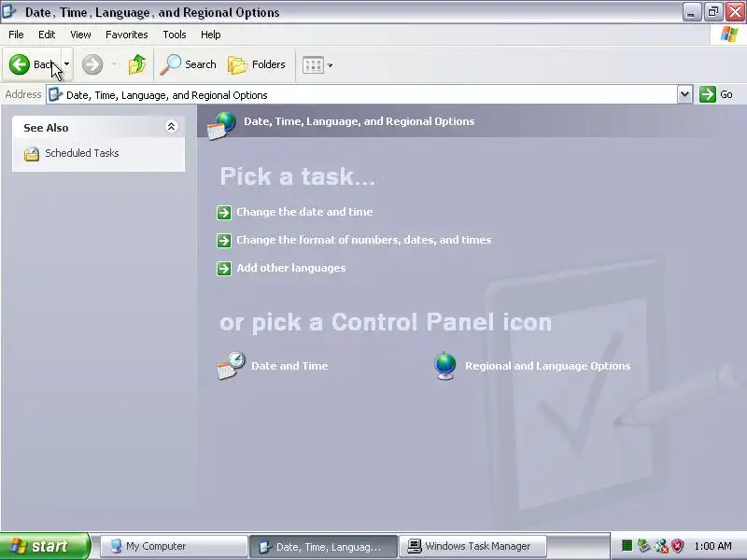
Task: Click the header globe and calendar icon
Action: 221,125
